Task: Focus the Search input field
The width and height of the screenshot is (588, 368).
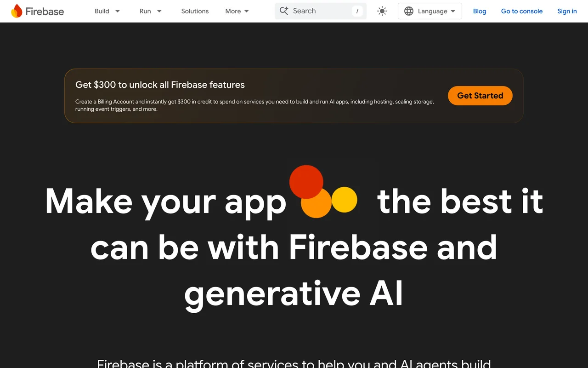Action: (x=321, y=11)
